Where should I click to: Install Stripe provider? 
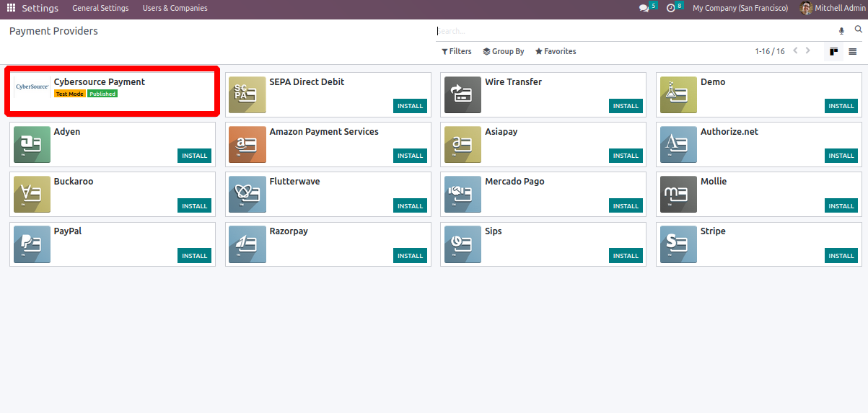click(841, 255)
